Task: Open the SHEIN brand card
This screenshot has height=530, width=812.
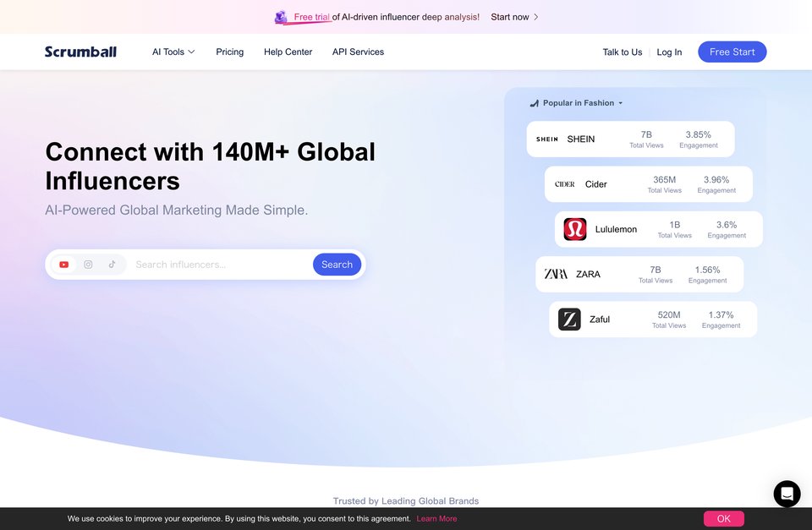Action: tap(630, 139)
